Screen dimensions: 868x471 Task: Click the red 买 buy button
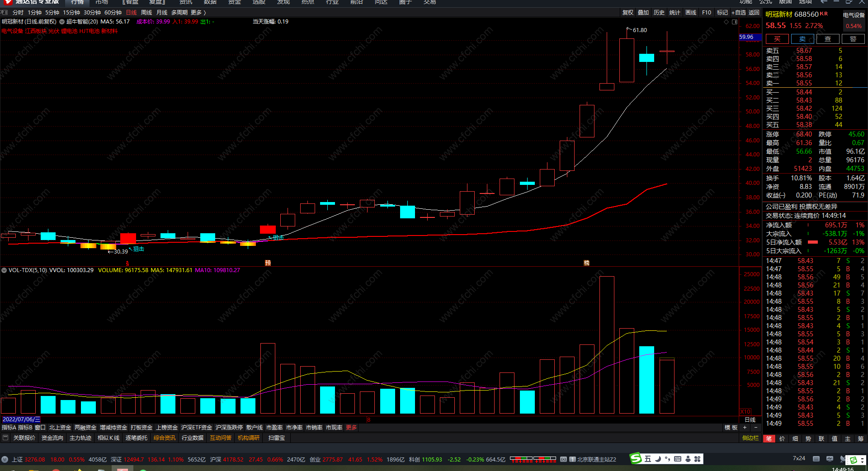point(777,39)
